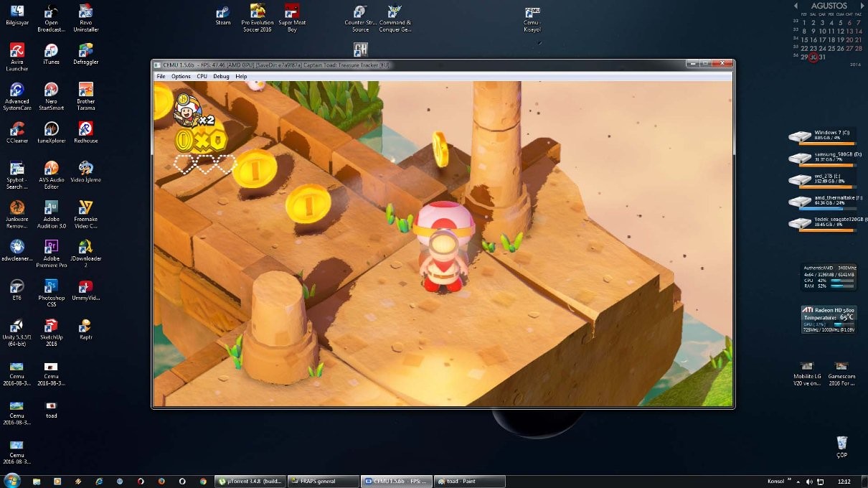Click the Counter Strike Source icon
Viewport: 868px width, 488px height.
(361, 18)
